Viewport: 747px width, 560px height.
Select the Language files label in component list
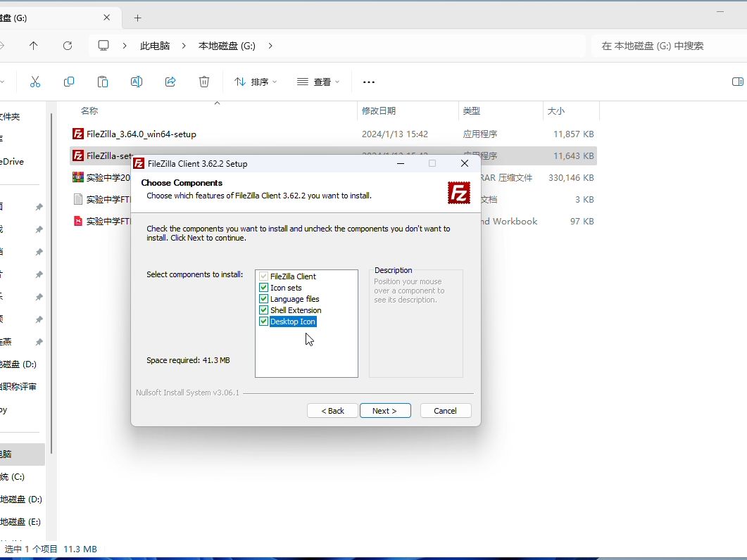295,299
